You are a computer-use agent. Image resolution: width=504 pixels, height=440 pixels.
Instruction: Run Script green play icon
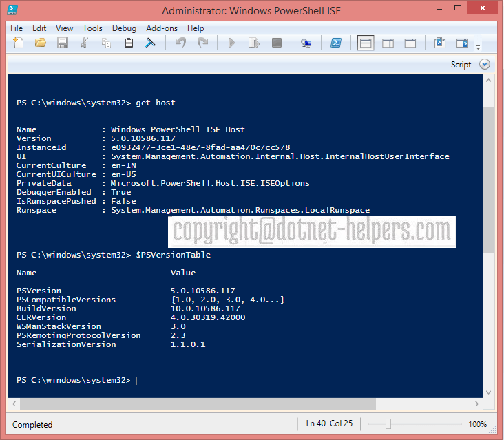point(231,43)
